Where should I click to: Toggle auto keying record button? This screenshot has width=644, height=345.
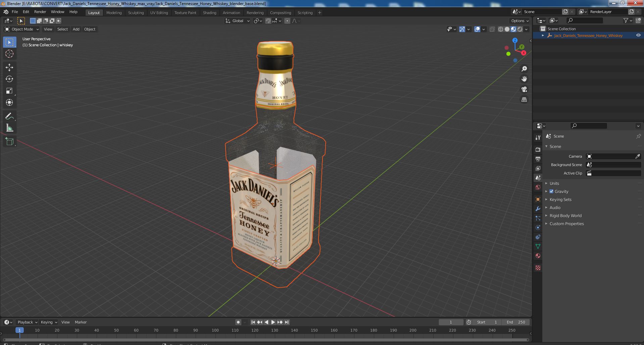click(238, 322)
